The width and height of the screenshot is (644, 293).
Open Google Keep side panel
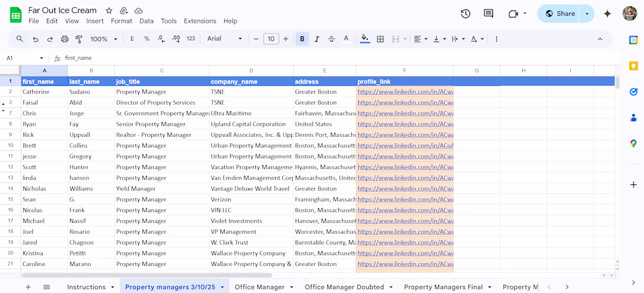[x=633, y=66]
